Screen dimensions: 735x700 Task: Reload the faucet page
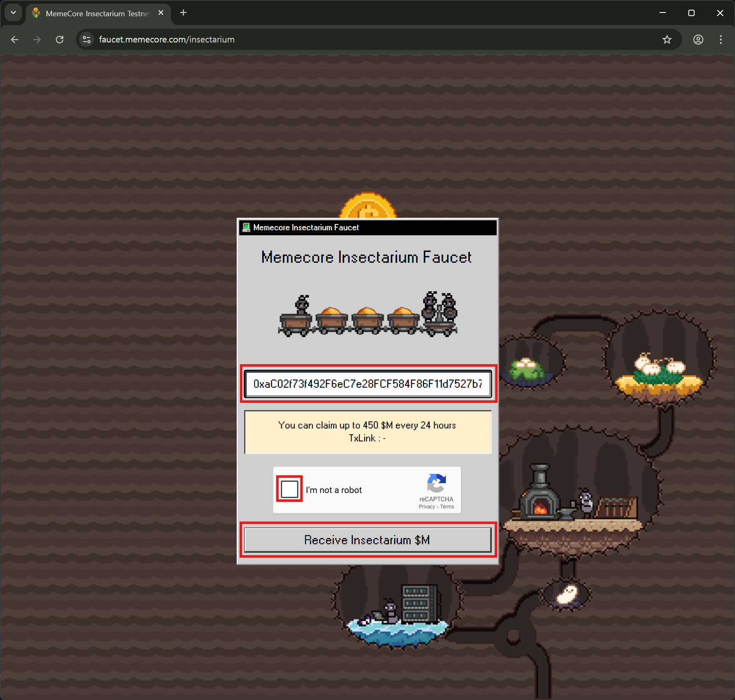click(x=60, y=40)
